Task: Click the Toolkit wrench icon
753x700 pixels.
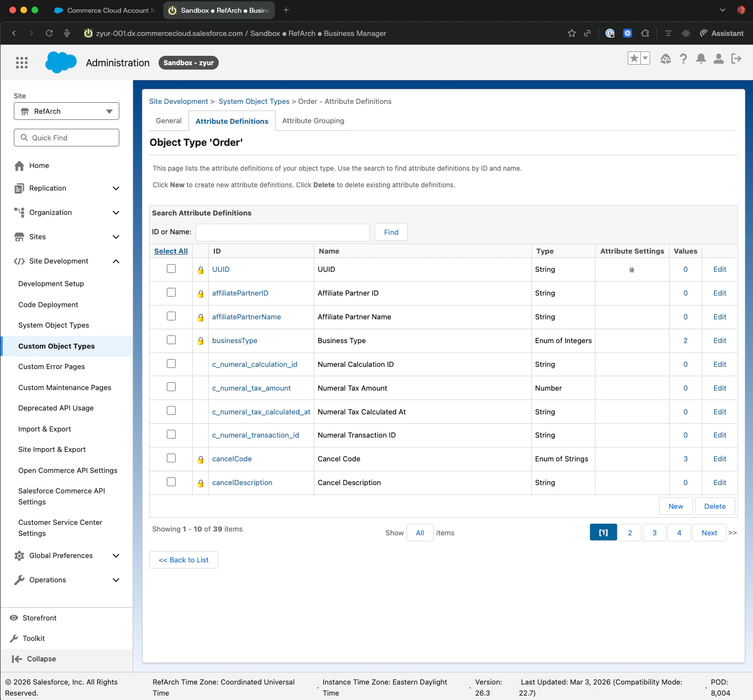Action: point(14,639)
